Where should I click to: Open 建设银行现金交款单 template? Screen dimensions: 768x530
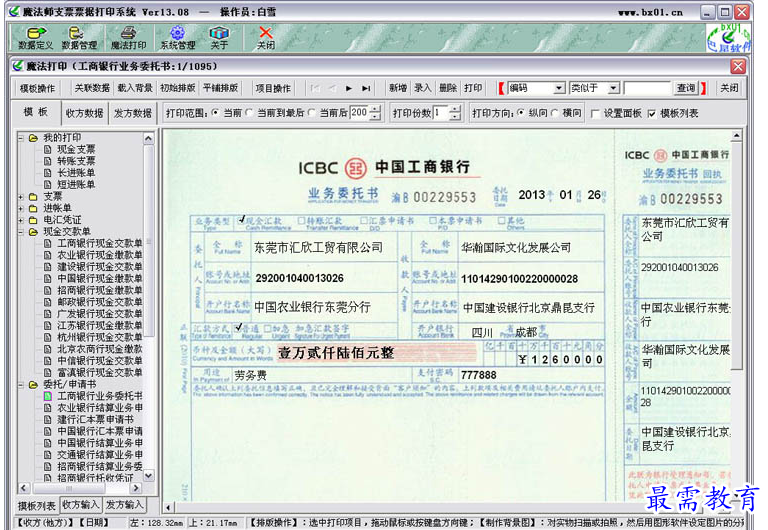click(99, 266)
